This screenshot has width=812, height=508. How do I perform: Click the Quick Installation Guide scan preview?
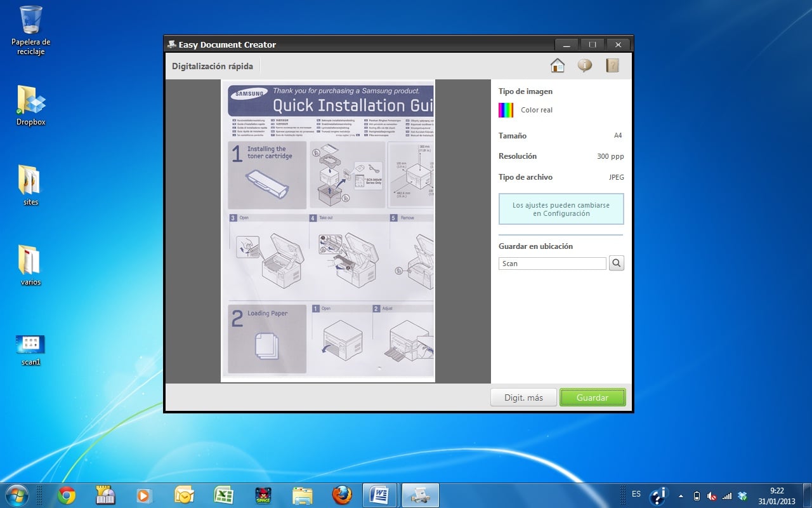click(x=327, y=231)
